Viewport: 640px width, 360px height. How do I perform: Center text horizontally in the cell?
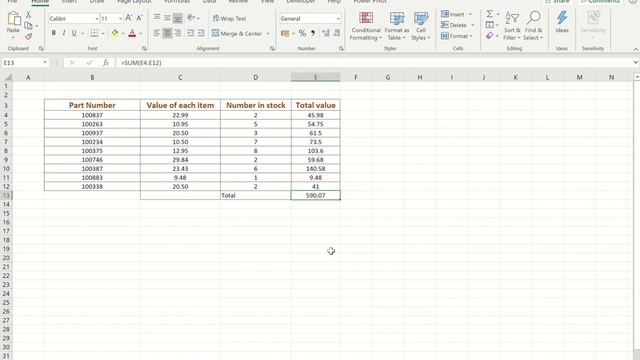pyautogui.click(x=167, y=33)
